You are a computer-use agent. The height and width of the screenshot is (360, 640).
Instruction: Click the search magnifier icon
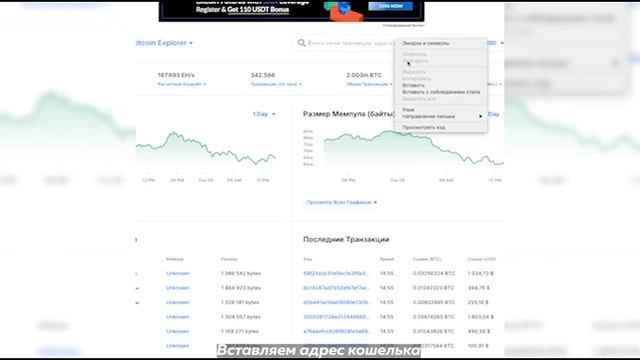click(x=301, y=43)
